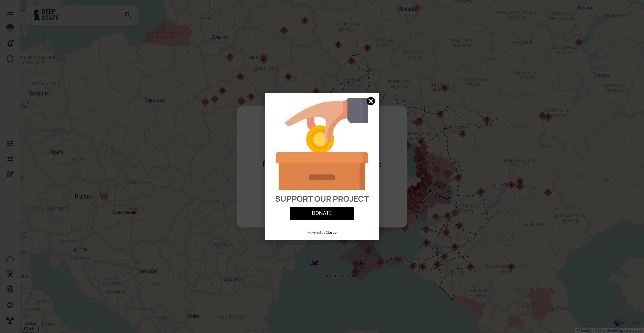The width and height of the screenshot is (644, 333).
Task: Open the info icon in sidebar
Action: [10, 59]
